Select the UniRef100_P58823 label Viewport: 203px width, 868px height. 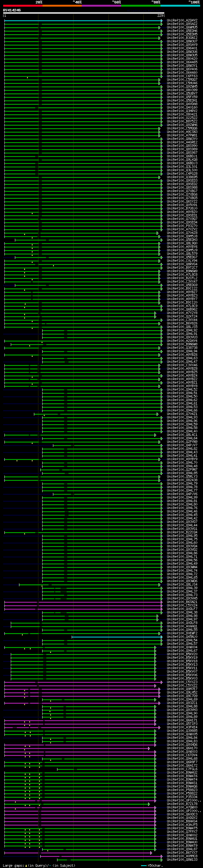point(182,790)
